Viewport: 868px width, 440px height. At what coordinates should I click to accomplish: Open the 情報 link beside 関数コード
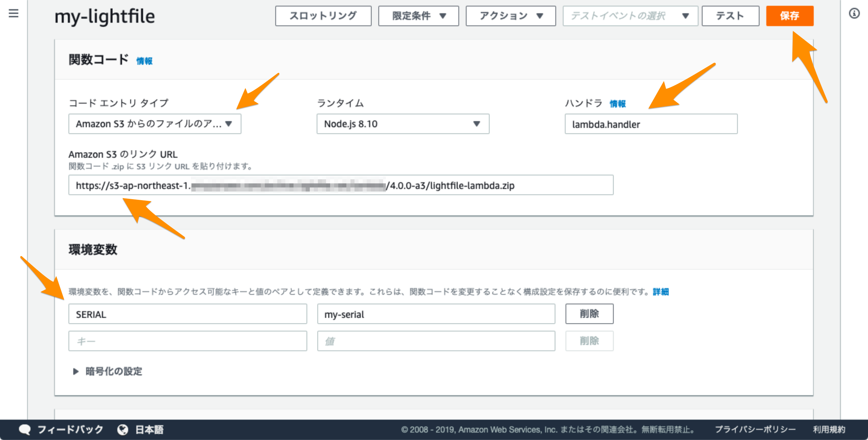tap(144, 61)
